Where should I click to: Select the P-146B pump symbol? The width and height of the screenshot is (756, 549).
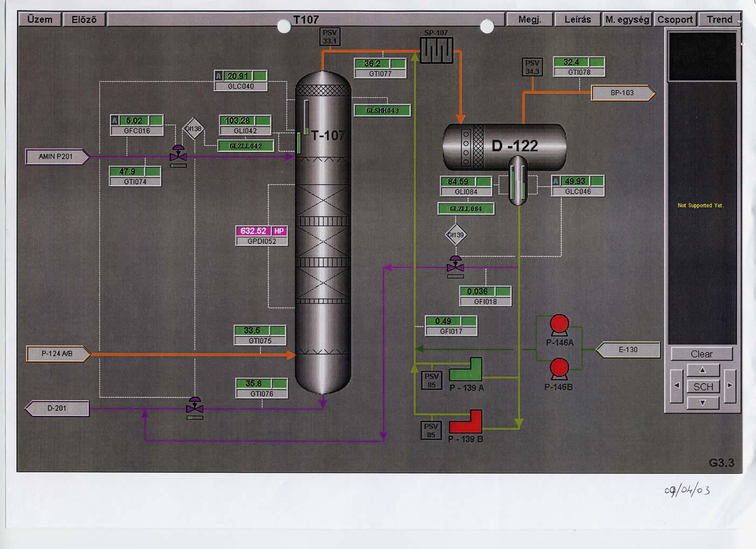click(559, 369)
